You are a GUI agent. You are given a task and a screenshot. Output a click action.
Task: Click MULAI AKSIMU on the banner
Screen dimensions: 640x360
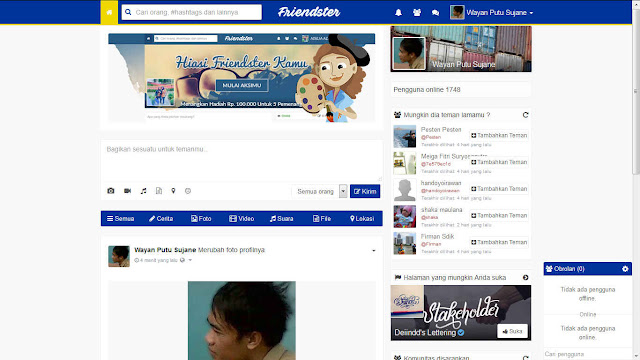pyautogui.click(x=242, y=85)
